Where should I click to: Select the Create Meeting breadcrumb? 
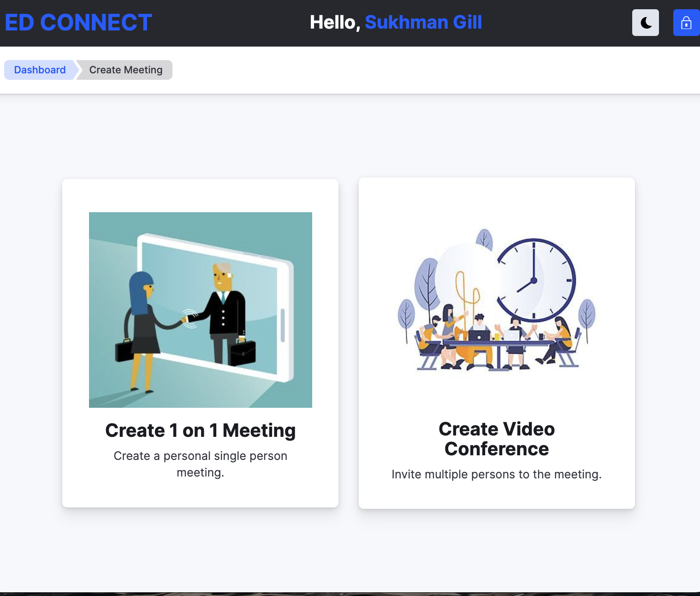pos(125,70)
